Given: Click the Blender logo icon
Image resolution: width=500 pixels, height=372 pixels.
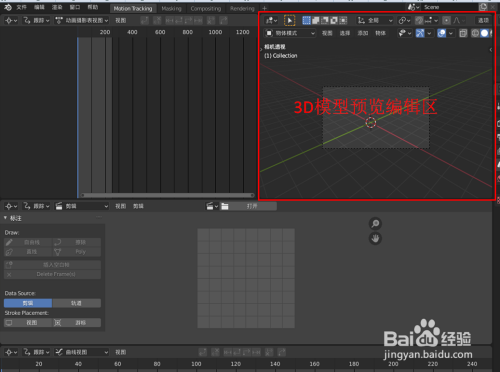Looking at the screenshot, I should point(8,7).
